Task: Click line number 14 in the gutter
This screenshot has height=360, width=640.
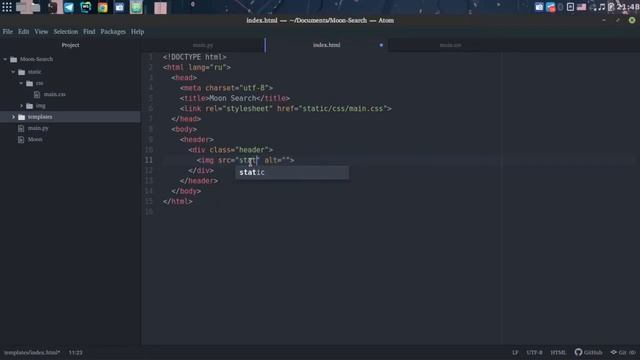Action: (149, 191)
